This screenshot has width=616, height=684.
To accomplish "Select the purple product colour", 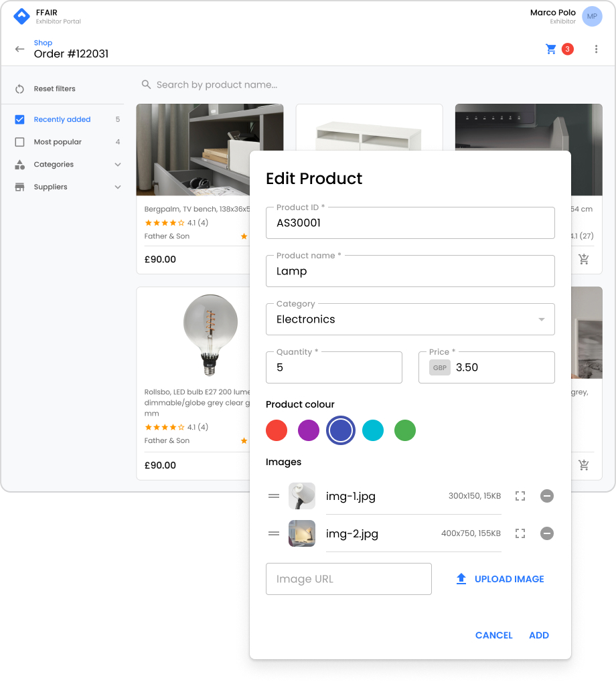I will click(309, 430).
